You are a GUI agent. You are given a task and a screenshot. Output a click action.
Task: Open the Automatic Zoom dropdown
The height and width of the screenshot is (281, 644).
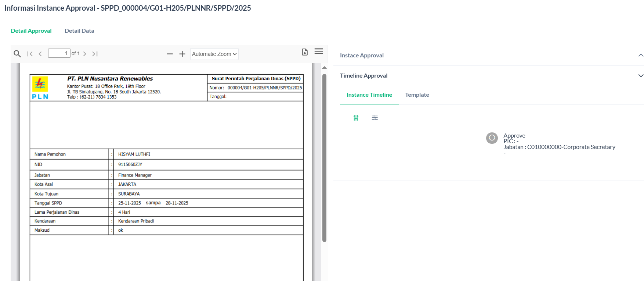click(x=214, y=54)
